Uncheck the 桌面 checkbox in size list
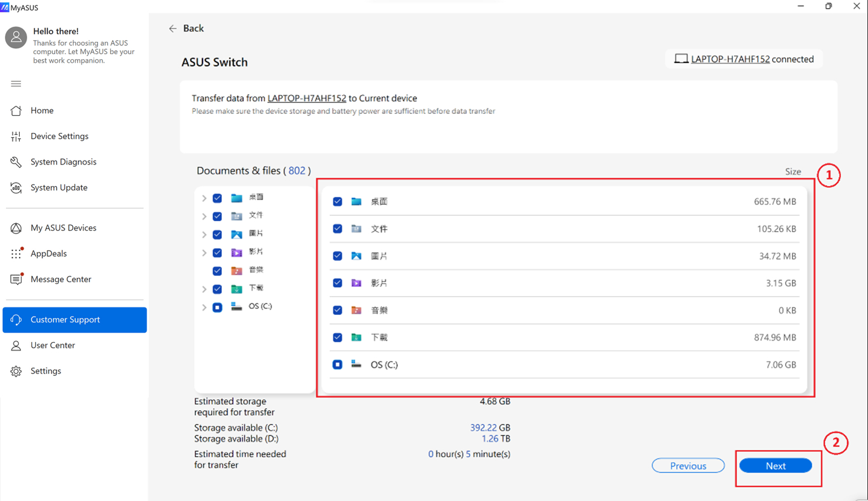868x501 pixels. (337, 202)
